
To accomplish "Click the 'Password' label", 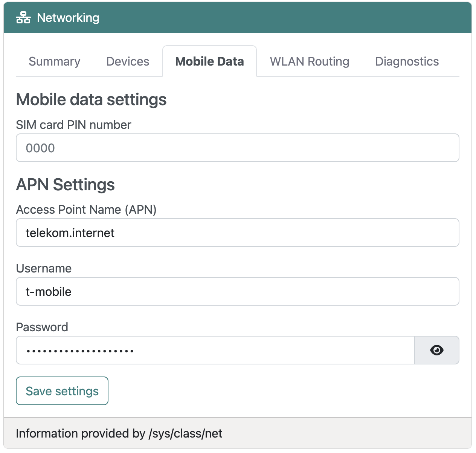I will pyautogui.click(x=42, y=327).
